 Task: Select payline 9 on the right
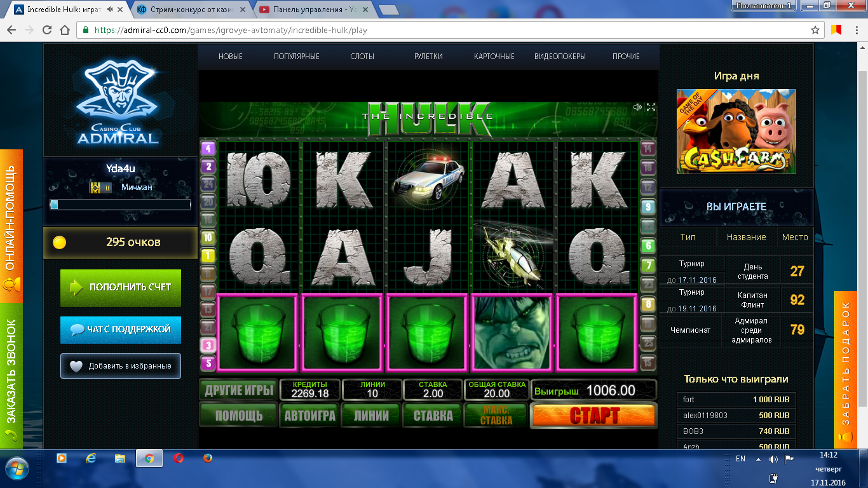pos(648,207)
